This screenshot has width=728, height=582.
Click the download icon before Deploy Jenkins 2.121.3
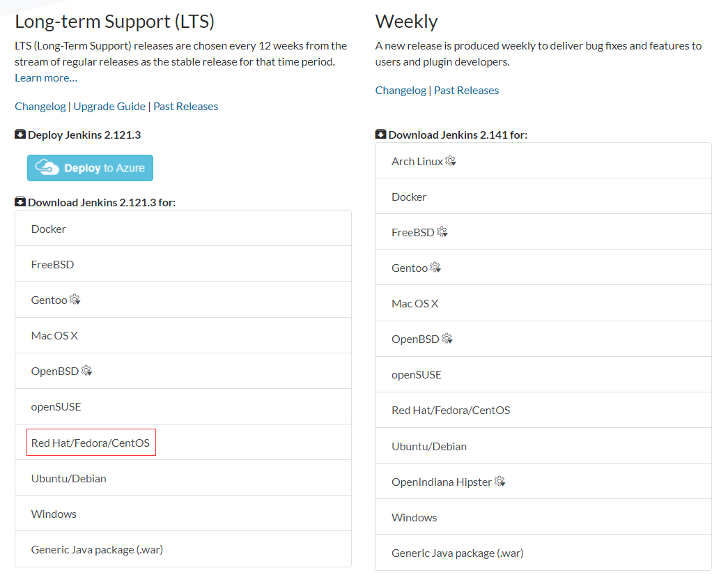coord(20,135)
